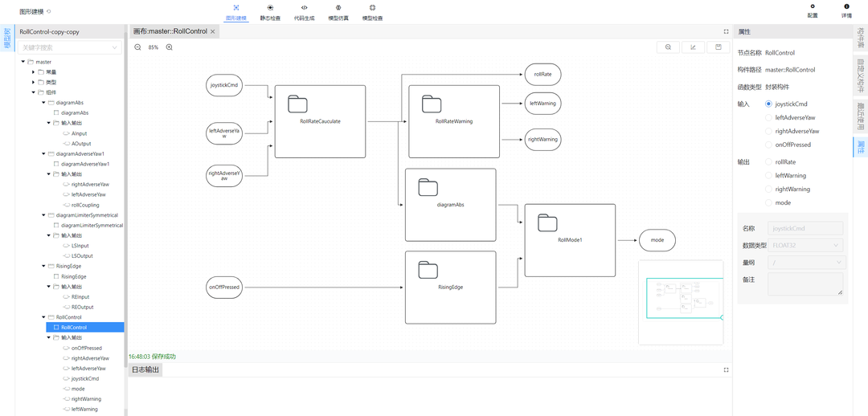Image resolution: width=868 pixels, height=416 pixels.
Task: Zoom in on canvas with plus magnifier
Action: click(x=170, y=47)
